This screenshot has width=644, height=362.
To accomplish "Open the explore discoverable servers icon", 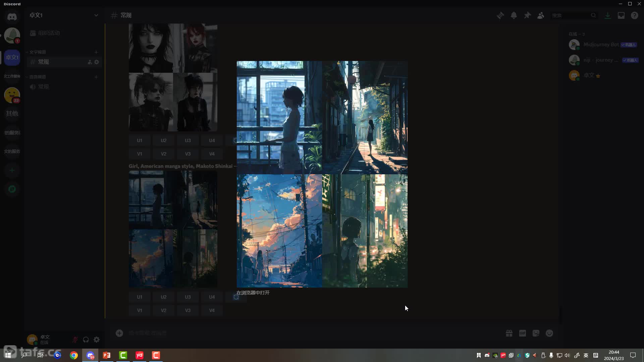I will click(x=12, y=189).
